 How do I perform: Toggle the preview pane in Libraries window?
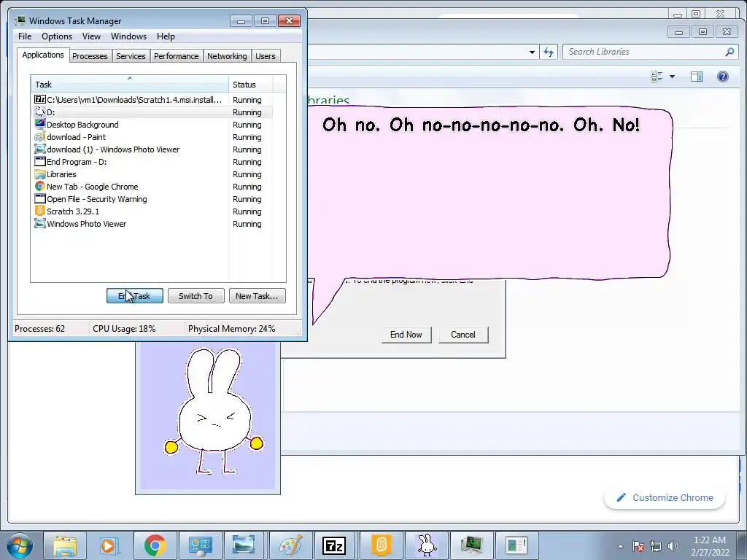(x=697, y=77)
